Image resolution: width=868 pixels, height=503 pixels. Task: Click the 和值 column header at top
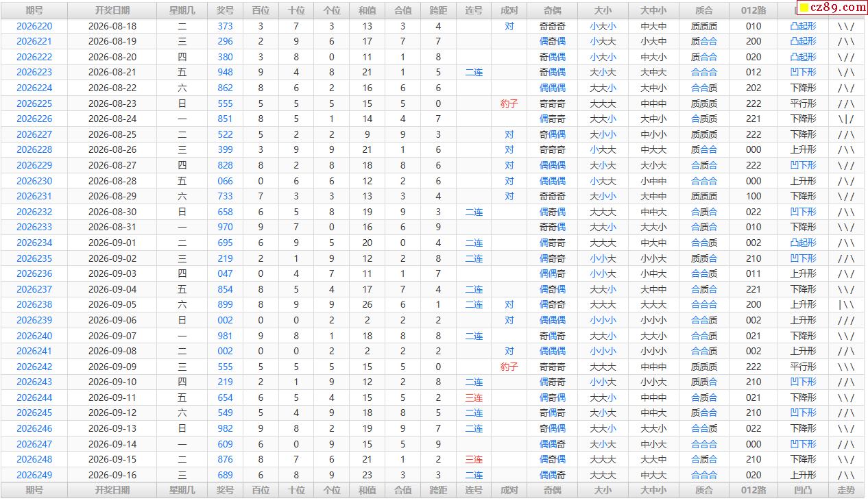(367, 10)
